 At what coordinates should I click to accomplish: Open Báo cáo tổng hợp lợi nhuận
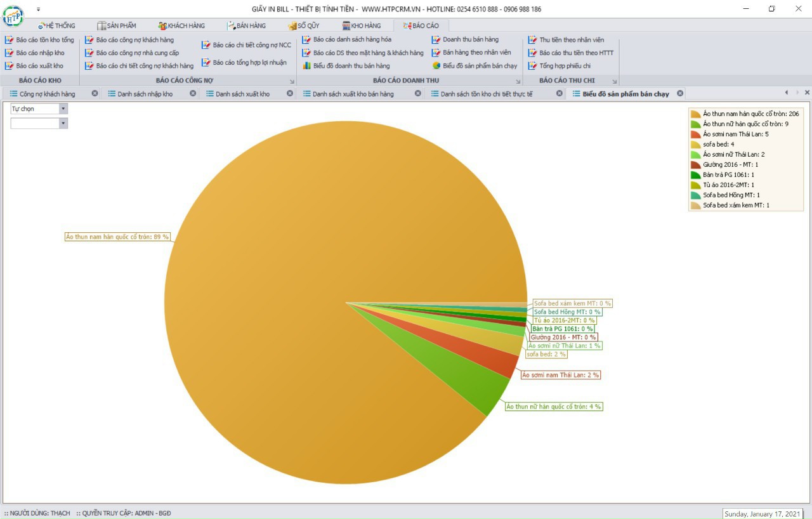click(244, 63)
